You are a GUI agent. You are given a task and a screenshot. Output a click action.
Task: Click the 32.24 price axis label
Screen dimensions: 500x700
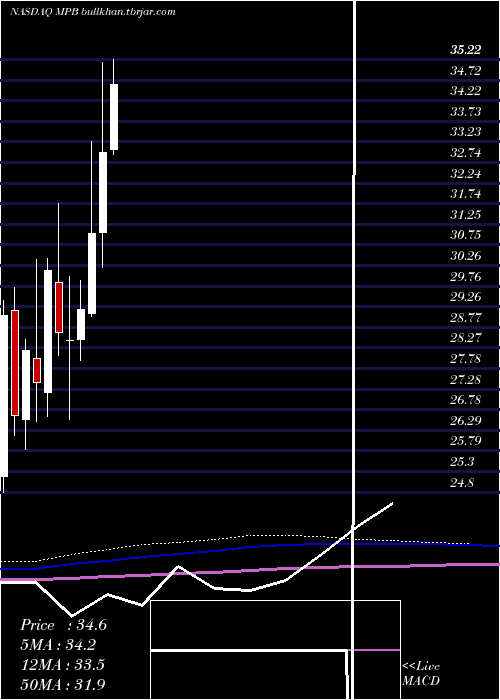tap(465, 173)
